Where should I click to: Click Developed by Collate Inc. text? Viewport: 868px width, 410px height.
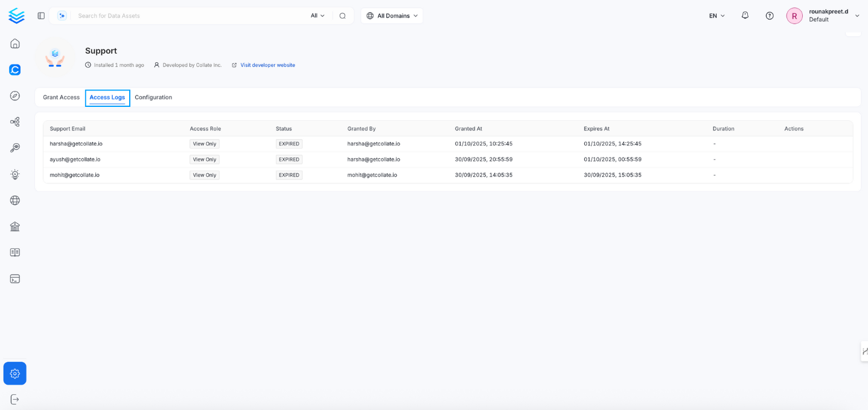click(x=192, y=65)
